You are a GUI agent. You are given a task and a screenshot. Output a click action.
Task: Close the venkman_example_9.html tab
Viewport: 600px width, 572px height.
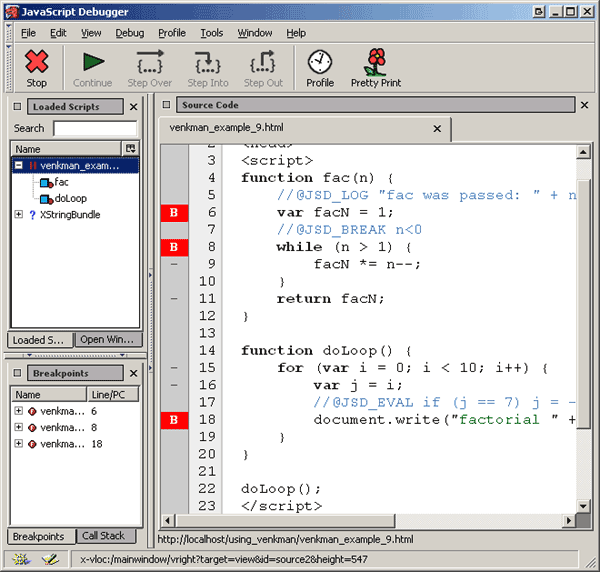coord(437,129)
